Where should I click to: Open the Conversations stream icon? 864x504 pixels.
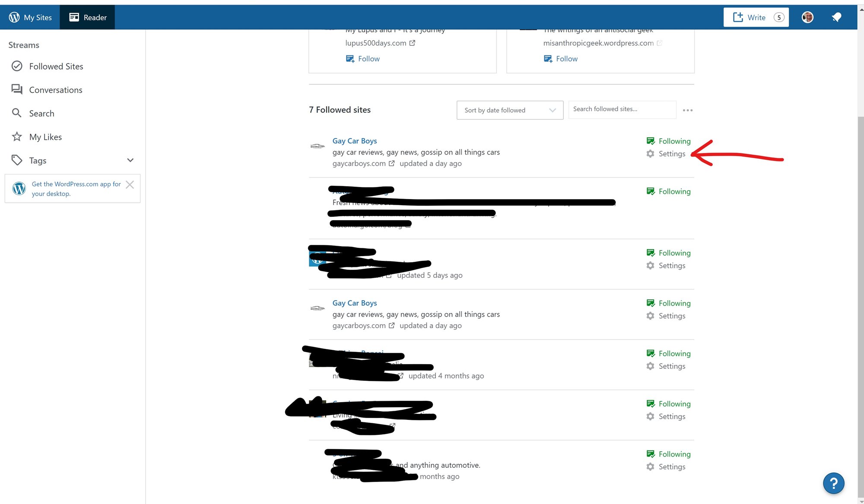tap(17, 89)
